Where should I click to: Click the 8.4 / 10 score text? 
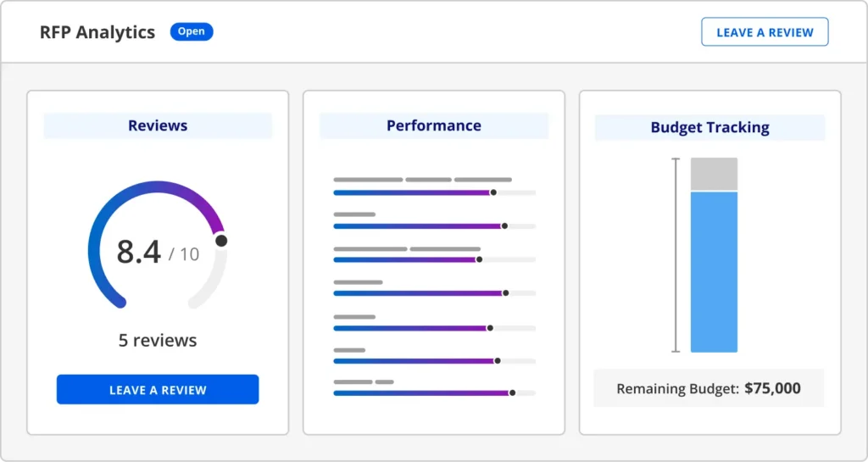158,252
